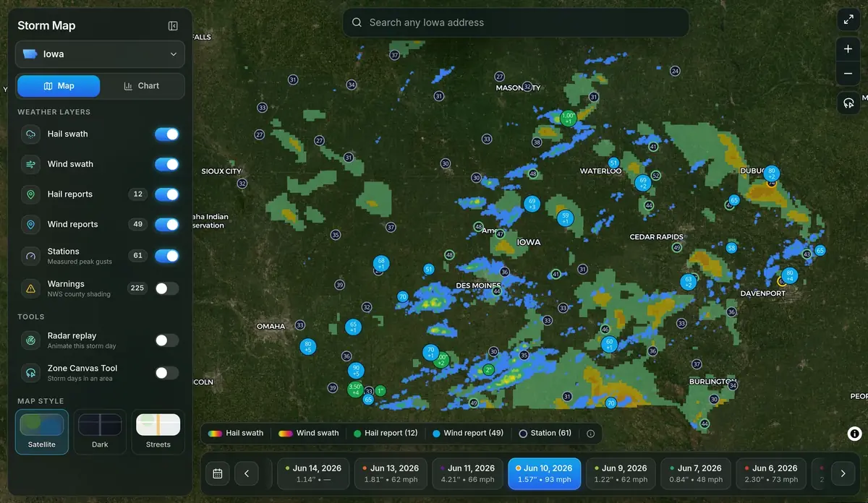Click the Hail reports count badge 12
This screenshot has height=503, width=868.
click(x=137, y=194)
